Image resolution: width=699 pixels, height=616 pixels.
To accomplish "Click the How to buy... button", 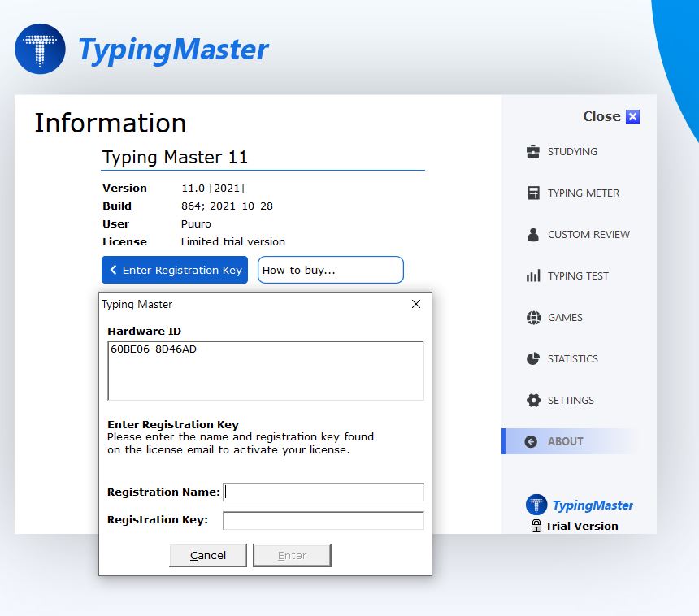I will coord(330,270).
